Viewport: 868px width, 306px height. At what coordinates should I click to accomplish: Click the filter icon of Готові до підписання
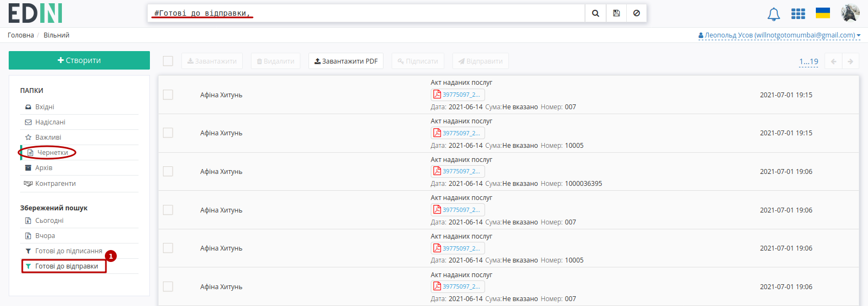28,251
